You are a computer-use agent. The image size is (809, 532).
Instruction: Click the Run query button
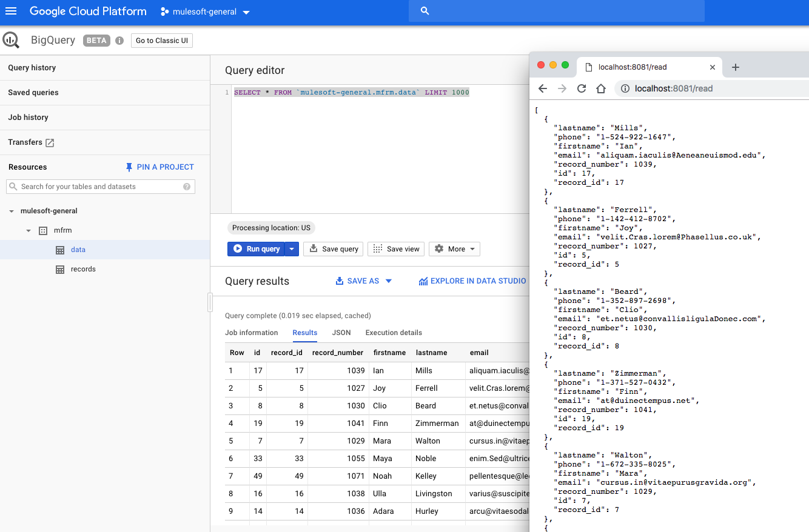tap(256, 249)
